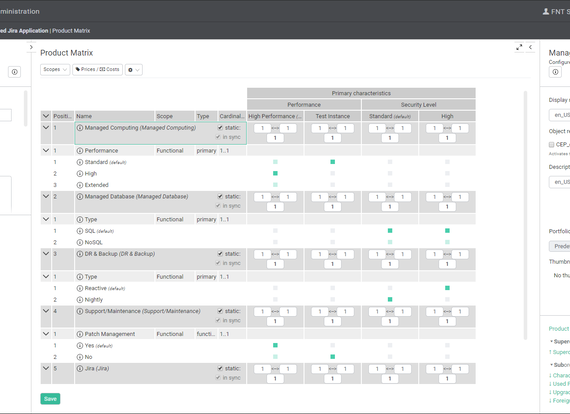Open info icon for Performance characteristic

point(80,150)
